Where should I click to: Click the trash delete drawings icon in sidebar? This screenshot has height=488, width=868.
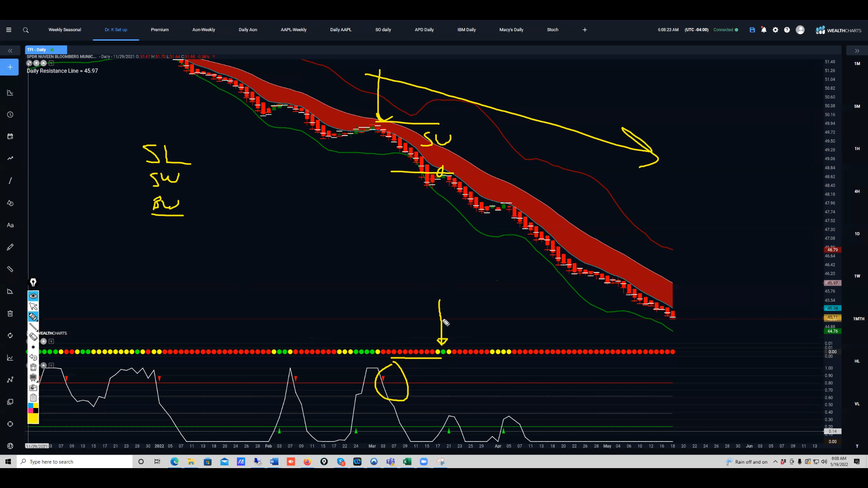tap(10, 314)
